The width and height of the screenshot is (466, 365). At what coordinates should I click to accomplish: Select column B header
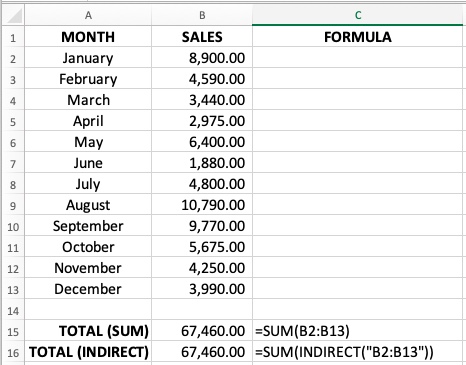202,16
